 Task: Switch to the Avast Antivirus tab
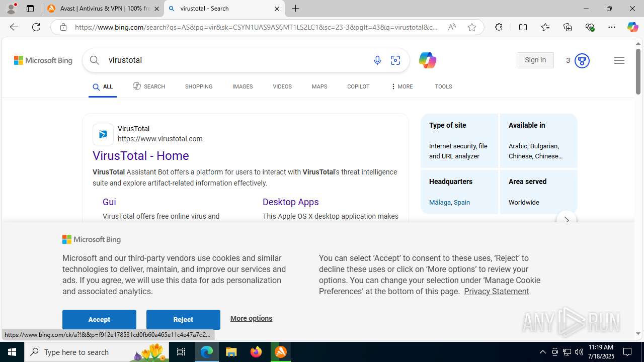[104, 9]
